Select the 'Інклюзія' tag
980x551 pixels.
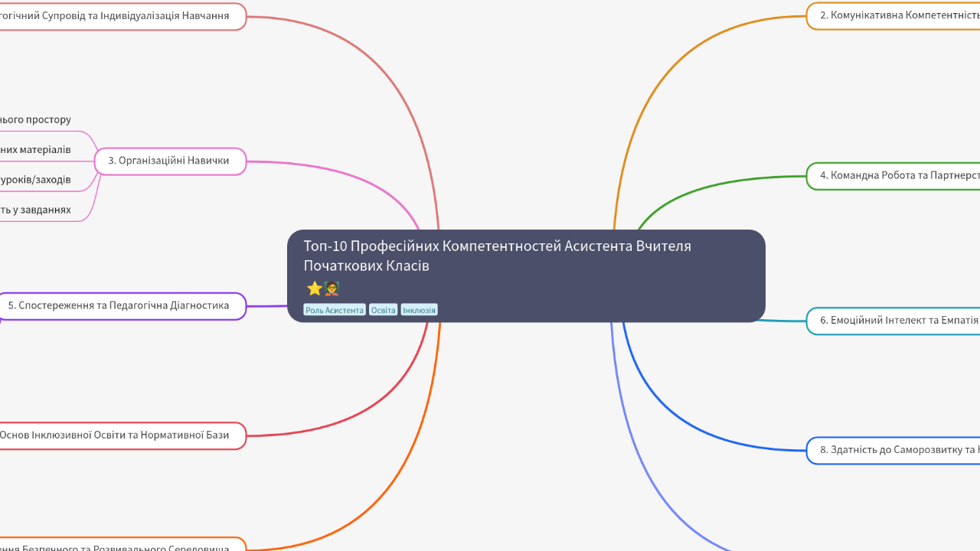(419, 310)
